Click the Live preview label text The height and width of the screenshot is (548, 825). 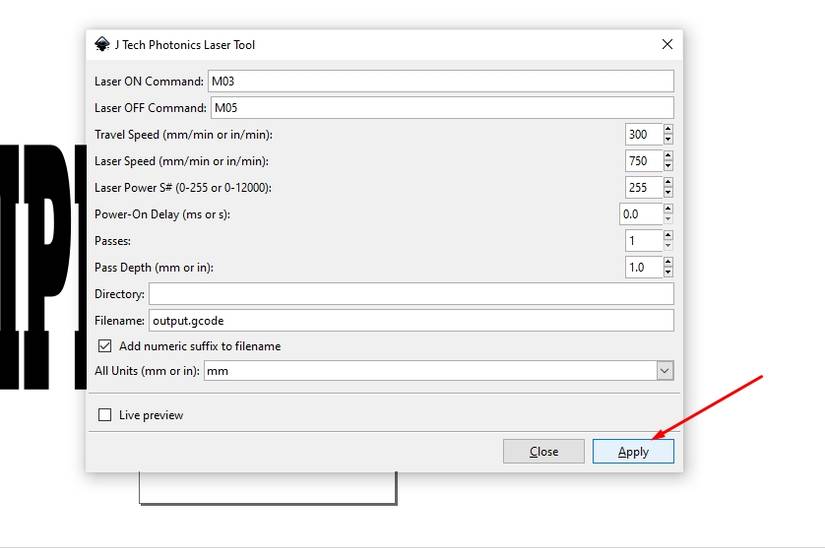(x=151, y=415)
